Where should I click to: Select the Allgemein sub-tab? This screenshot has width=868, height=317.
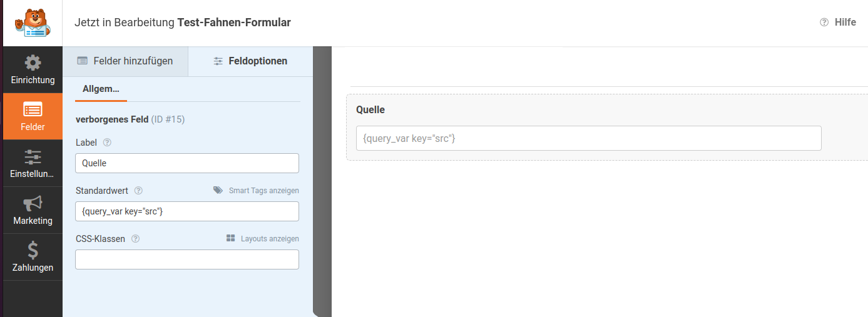(x=101, y=89)
